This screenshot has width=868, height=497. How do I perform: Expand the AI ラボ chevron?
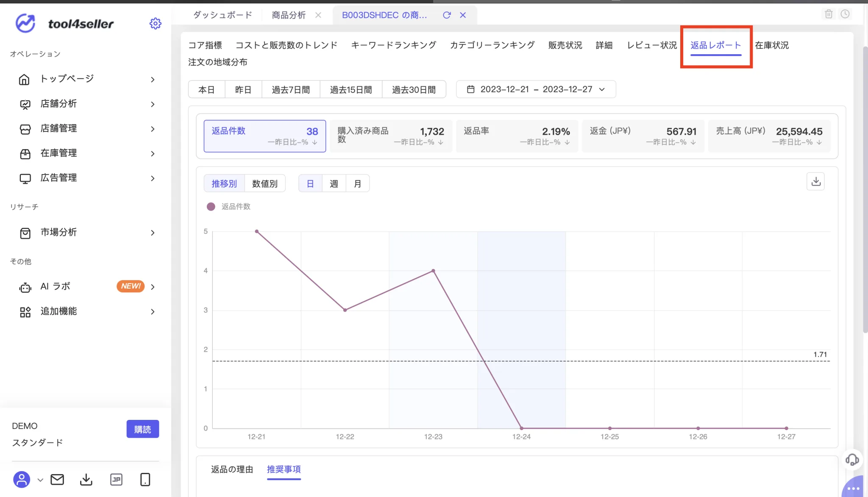(153, 287)
